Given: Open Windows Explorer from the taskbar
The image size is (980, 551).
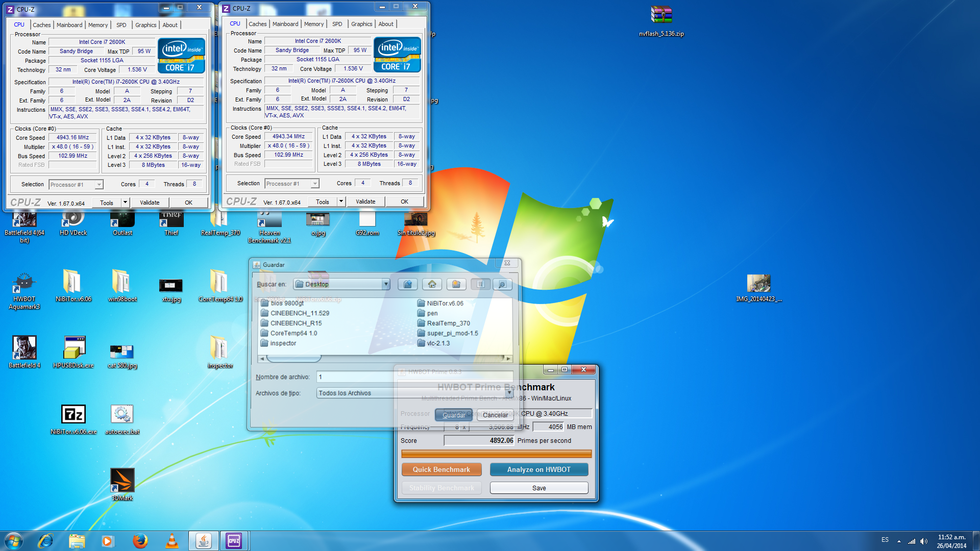Looking at the screenshot, I should (x=77, y=541).
